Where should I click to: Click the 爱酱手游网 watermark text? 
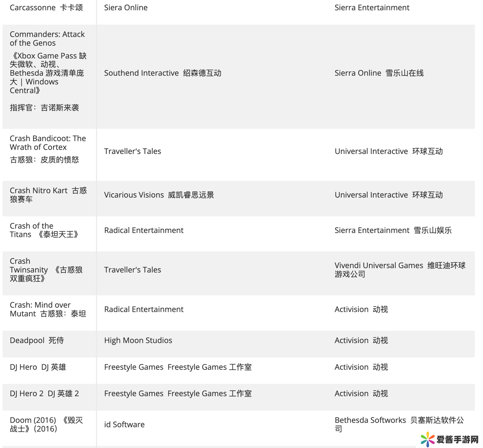point(457,439)
